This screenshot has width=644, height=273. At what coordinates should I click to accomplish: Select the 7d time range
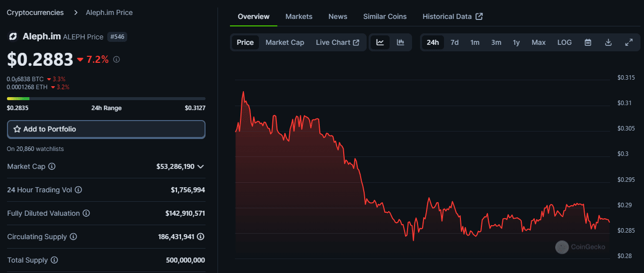point(454,42)
